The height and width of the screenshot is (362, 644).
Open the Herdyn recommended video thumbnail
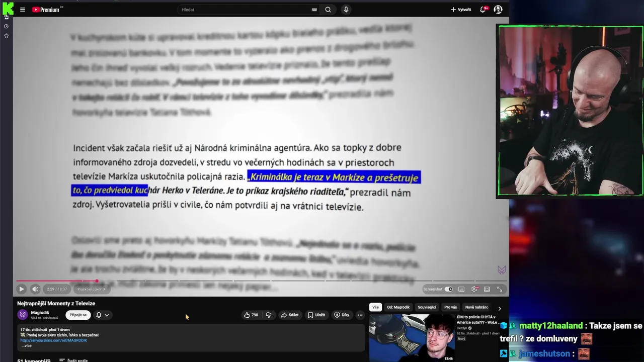[412, 338]
